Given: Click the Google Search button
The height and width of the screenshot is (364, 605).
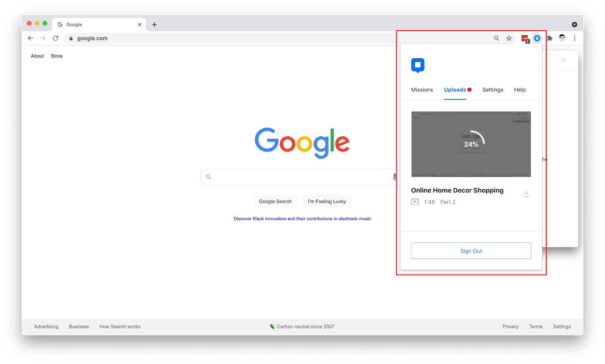Looking at the screenshot, I should [275, 201].
